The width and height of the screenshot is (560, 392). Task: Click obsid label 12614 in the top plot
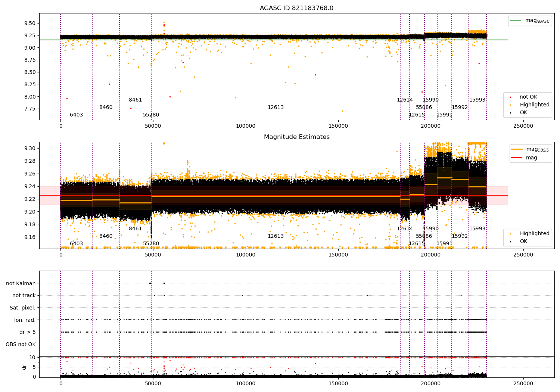click(405, 100)
